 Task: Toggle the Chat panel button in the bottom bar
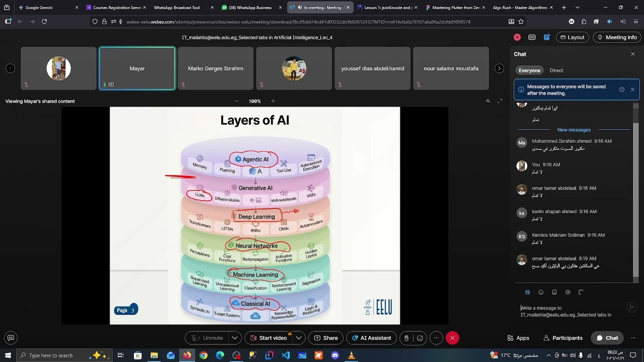pos(607,338)
